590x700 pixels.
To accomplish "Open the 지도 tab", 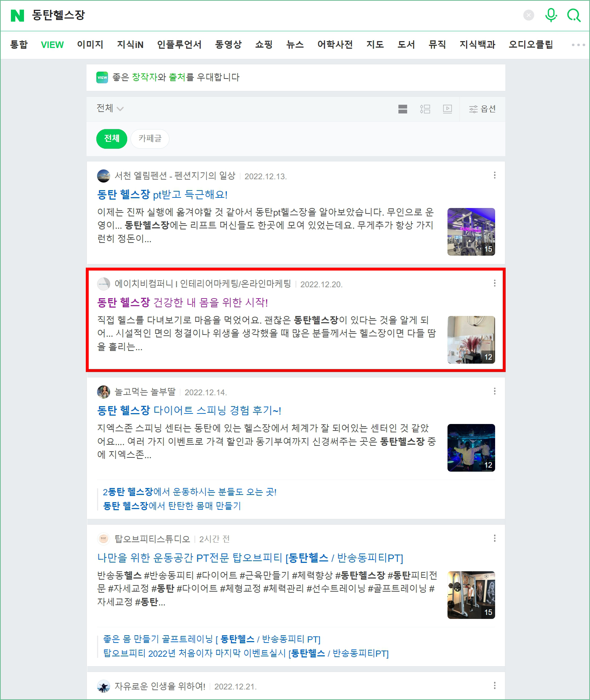I will click(x=375, y=44).
